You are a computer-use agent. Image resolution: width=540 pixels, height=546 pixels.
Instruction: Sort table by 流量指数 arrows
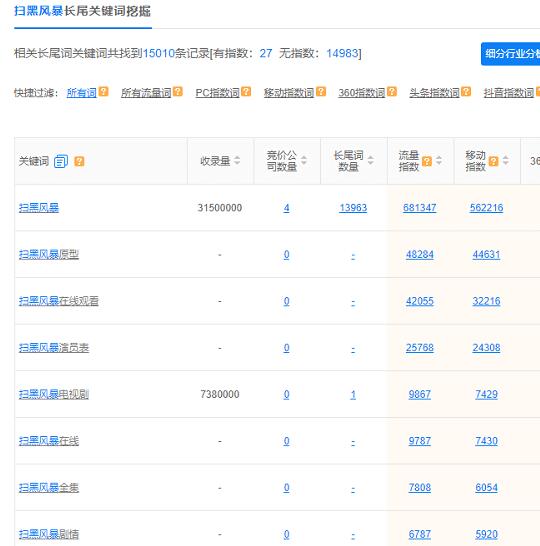pos(439,161)
